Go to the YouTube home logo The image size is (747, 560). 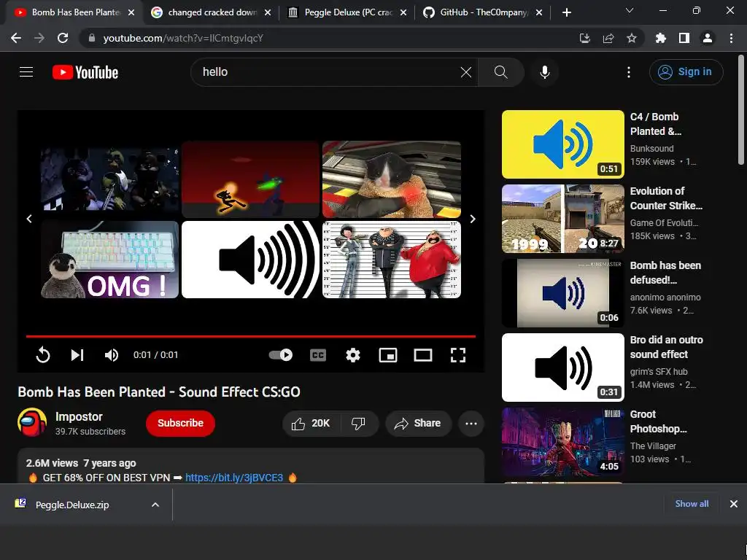pos(85,72)
